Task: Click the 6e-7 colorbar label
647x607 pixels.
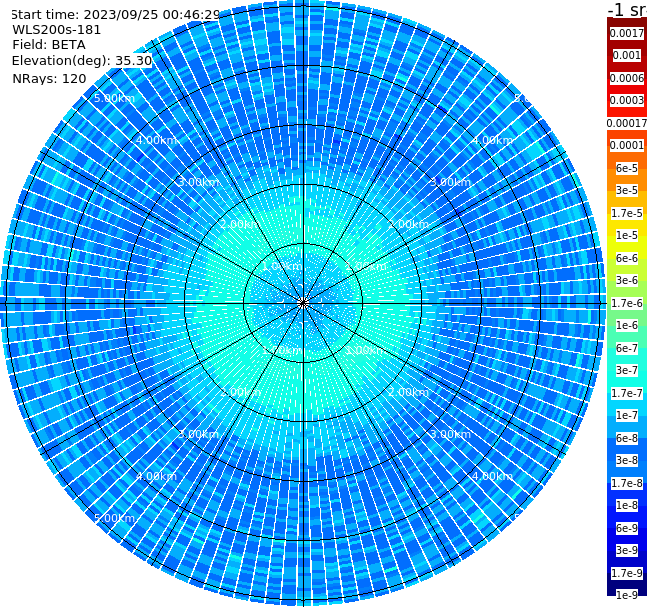Action: (x=627, y=348)
